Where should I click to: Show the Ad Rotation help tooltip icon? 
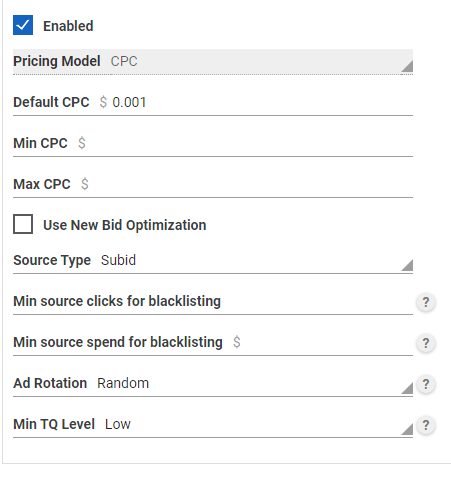pos(426,384)
